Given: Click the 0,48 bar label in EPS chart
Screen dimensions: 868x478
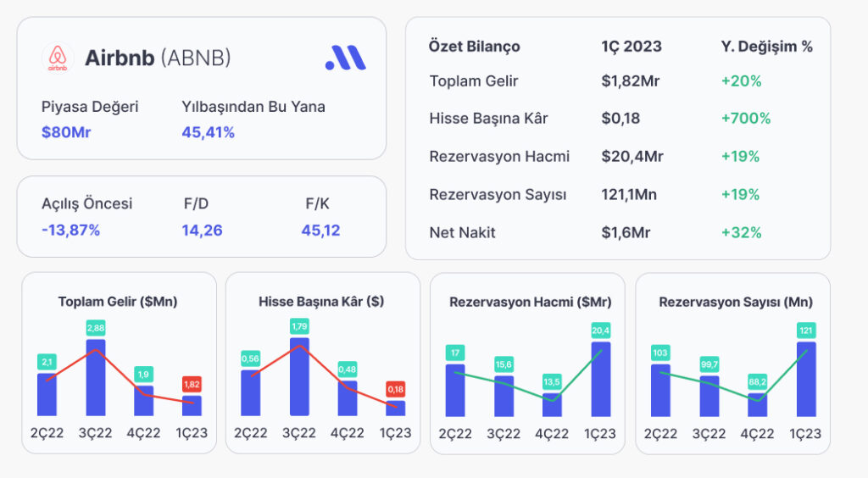Looking at the screenshot, I should 347,369.
